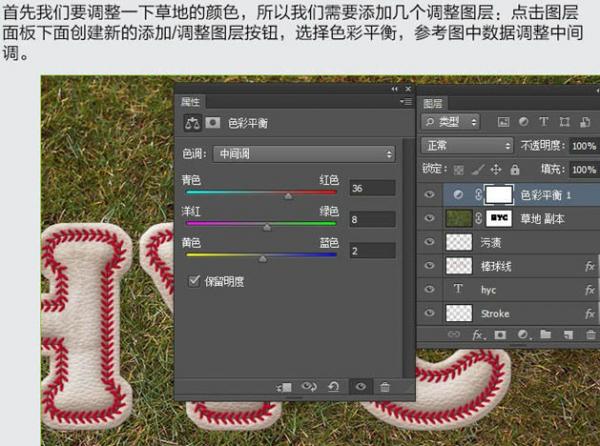Toggle adjustment visibility eye in Properties panel
The width and height of the screenshot is (600, 446).
pyautogui.click(x=360, y=386)
